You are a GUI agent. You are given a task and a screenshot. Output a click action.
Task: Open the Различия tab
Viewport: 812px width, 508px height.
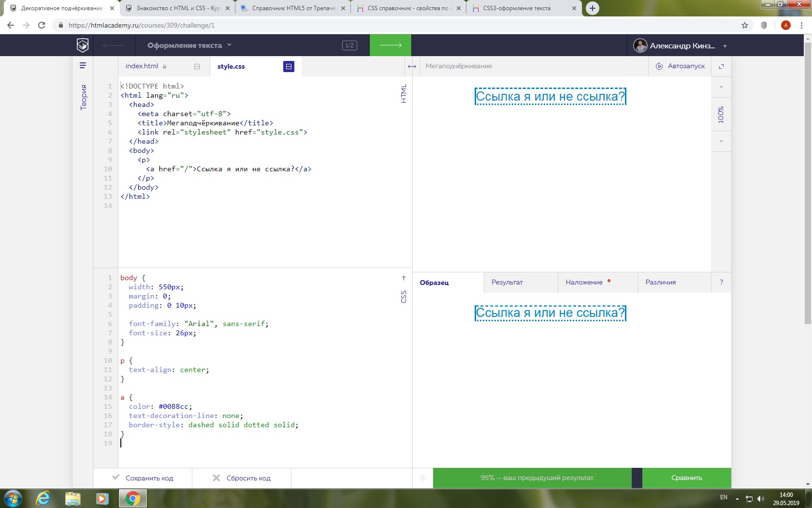point(661,282)
